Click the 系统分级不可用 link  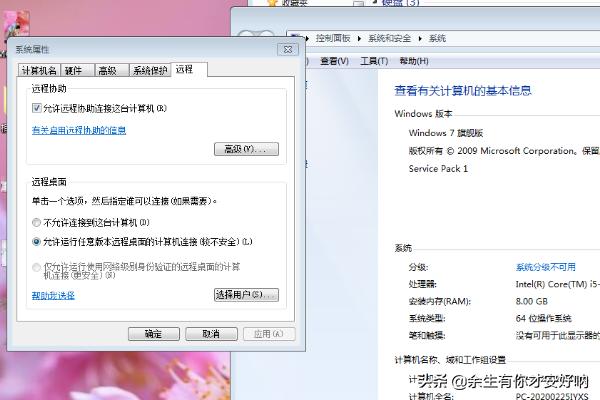[545, 267]
